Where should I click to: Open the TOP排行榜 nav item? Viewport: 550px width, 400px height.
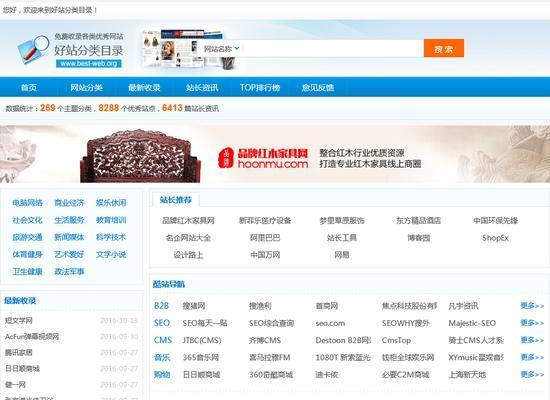click(260, 87)
